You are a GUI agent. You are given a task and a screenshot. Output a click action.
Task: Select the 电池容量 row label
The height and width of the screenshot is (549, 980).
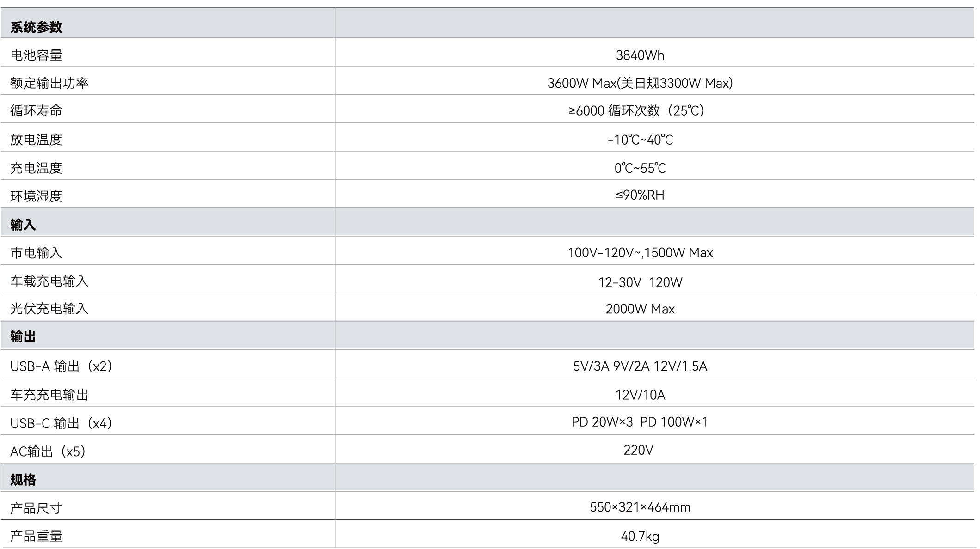[x=36, y=55]
